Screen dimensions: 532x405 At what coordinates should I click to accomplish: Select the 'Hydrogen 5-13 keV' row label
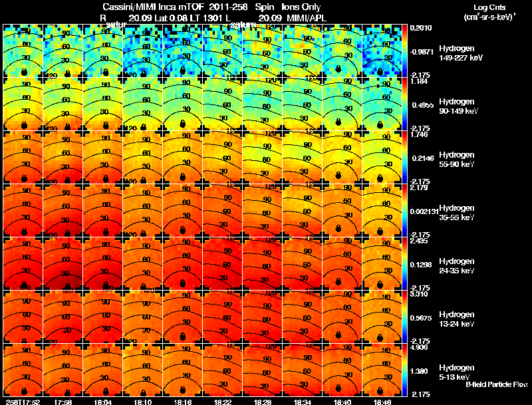click(x=457, y=372)
